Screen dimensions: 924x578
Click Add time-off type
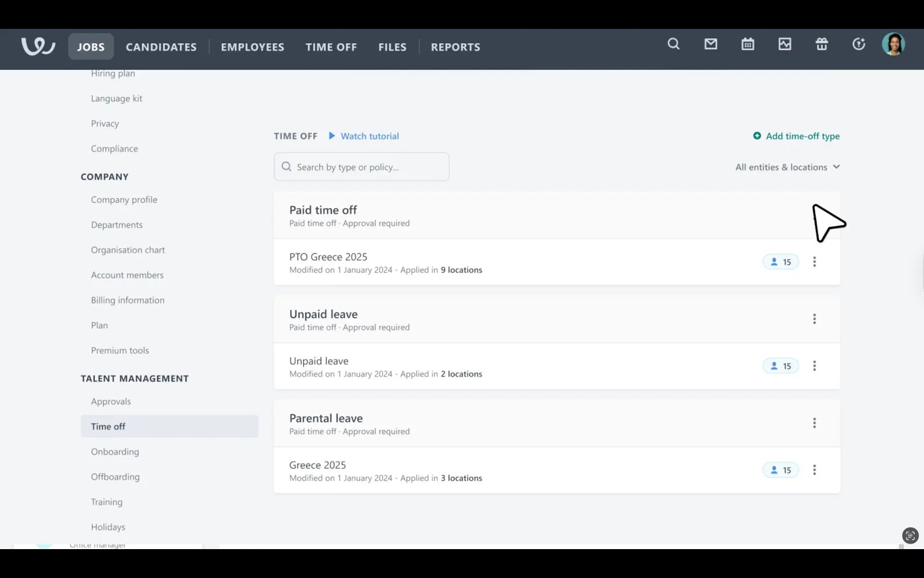click(803, 136)
